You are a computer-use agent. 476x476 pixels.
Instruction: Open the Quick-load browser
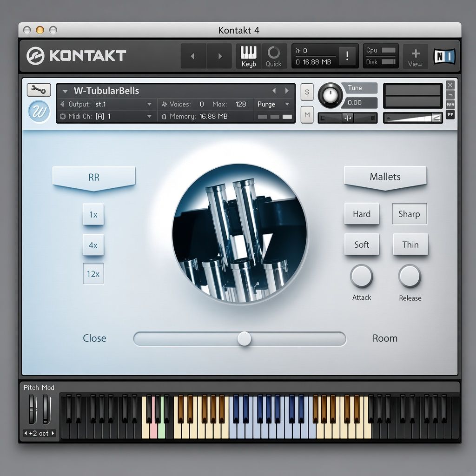click(274, 56)
